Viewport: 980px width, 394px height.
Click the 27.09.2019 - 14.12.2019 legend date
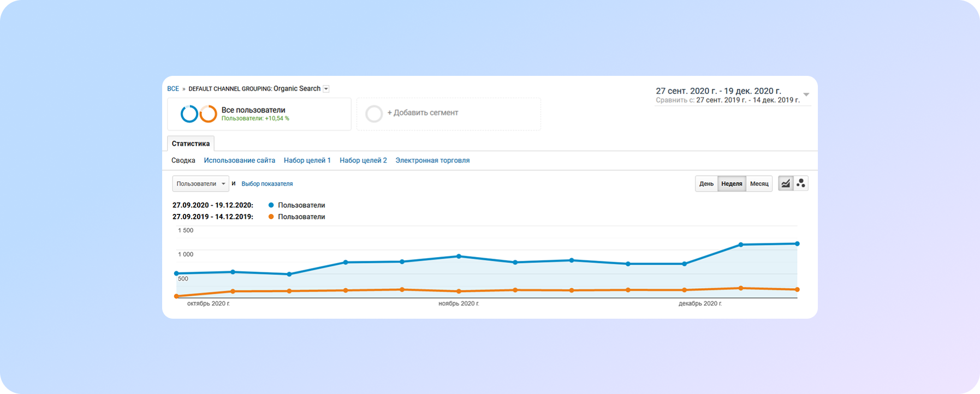click(213, 217)
